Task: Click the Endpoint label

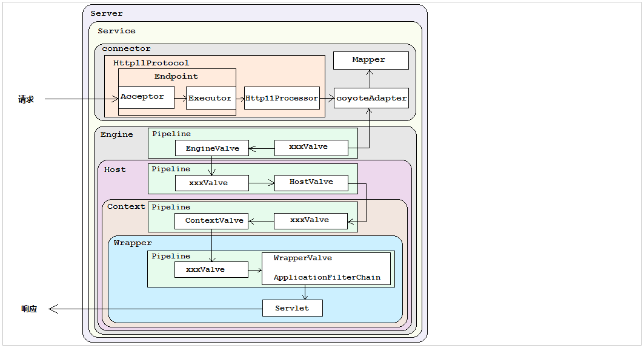Action: (176, 76)
